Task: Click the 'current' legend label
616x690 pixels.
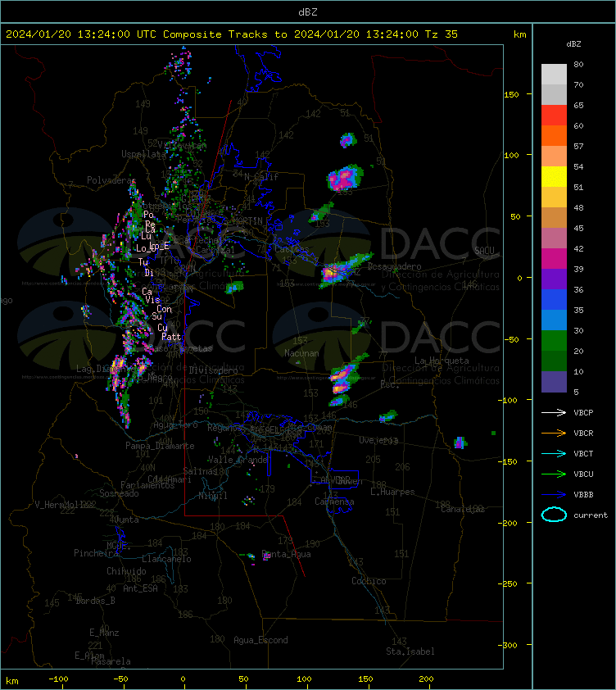Action: (591, 515)
